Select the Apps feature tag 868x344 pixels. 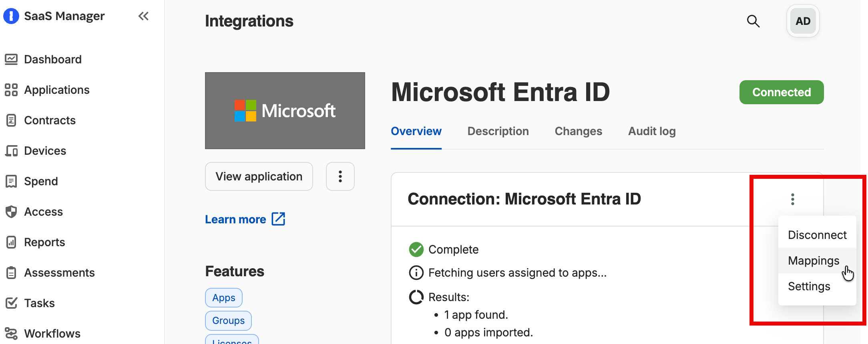pyautogui.click(x=224, y=298)
